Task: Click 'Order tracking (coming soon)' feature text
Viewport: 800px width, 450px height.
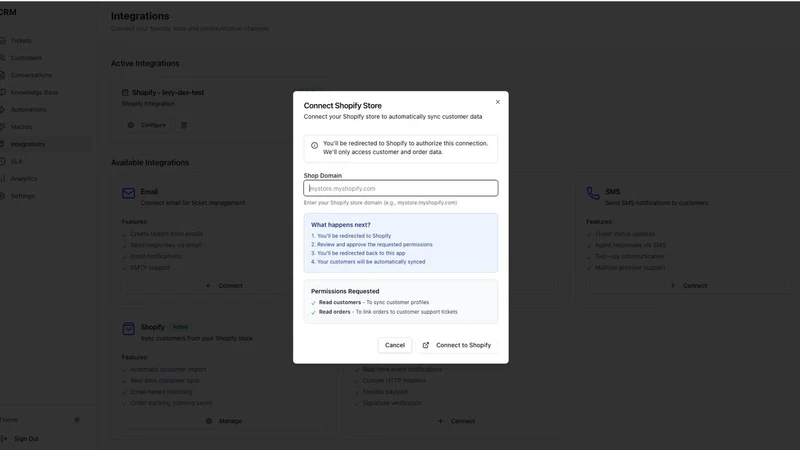Action: click(171, 403)
